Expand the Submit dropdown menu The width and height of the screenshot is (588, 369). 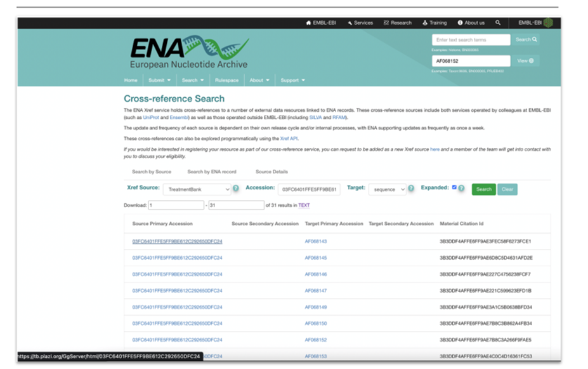(x=159, y=80)
